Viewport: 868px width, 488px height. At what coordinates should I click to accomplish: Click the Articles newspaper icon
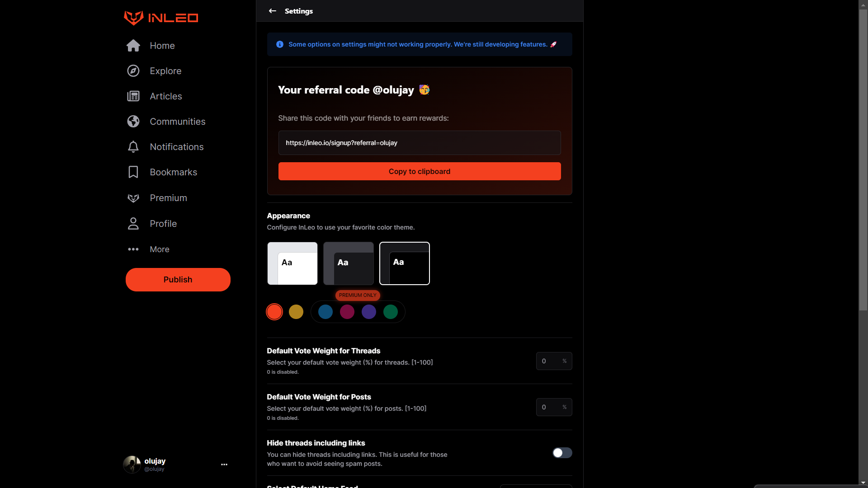click(133, 96)
